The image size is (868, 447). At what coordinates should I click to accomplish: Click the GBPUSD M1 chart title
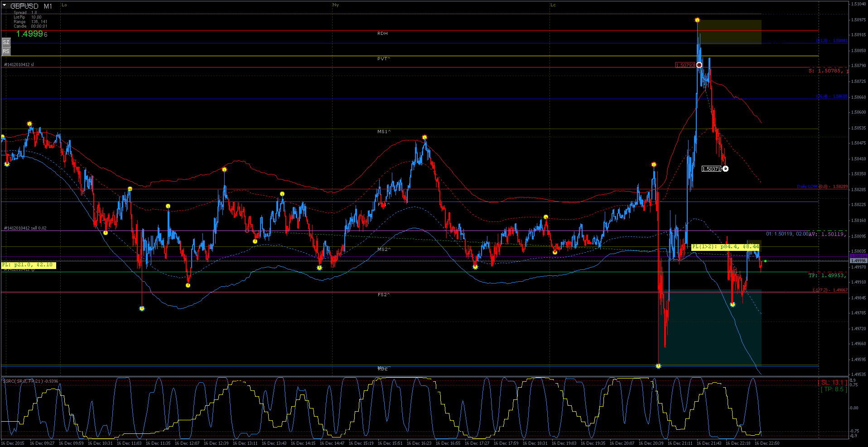(x=31, y=6)
